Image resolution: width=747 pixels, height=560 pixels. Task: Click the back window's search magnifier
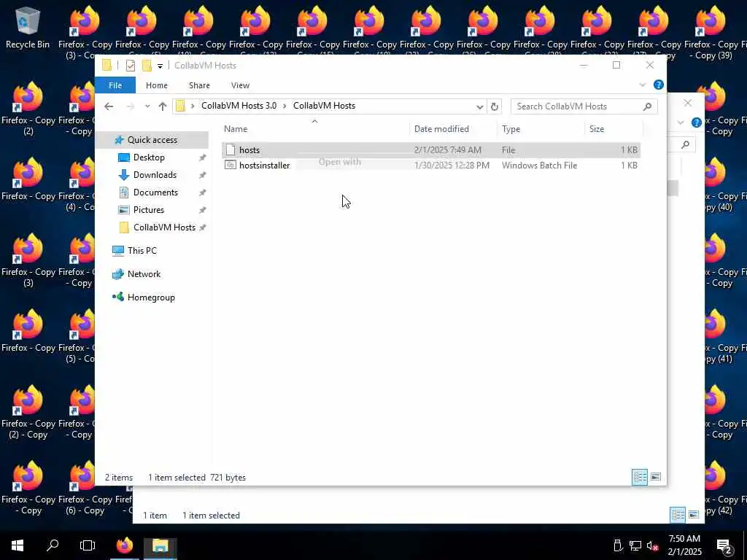685,144
